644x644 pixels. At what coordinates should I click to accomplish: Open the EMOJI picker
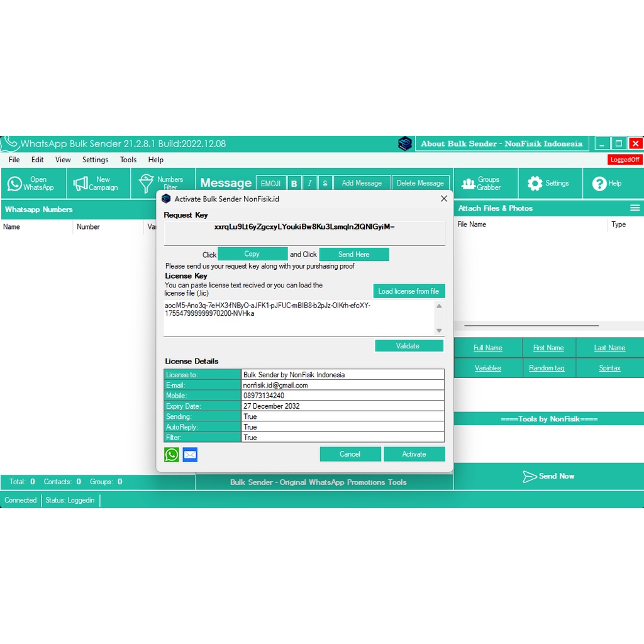tap(270, 183)
